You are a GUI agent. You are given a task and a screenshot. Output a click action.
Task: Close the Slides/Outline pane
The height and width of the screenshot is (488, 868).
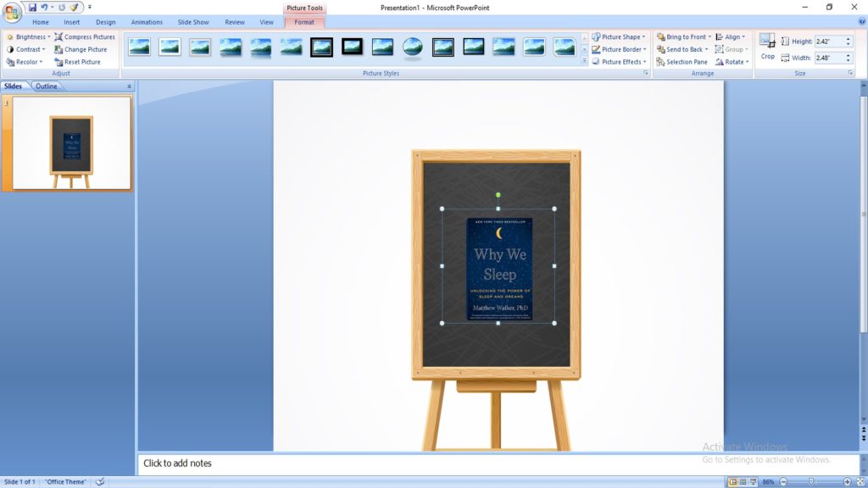(129, 86)
